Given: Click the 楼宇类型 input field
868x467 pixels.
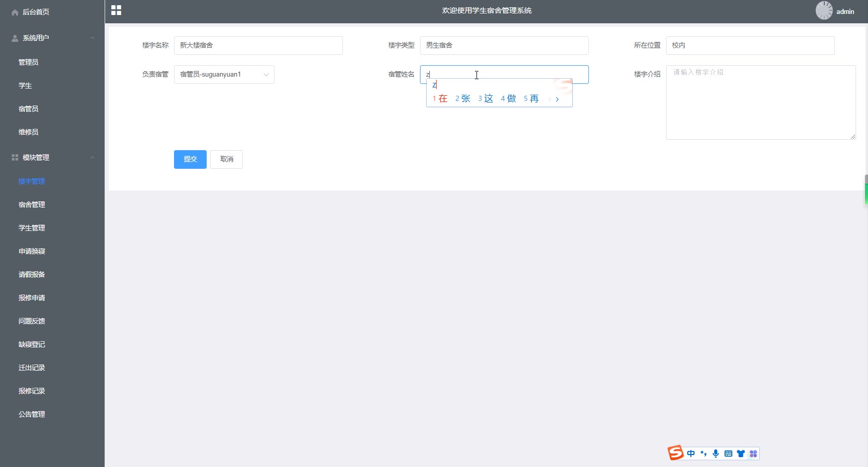Looking at the screenshot, I should pyautogui.click(x=504, y=46).
